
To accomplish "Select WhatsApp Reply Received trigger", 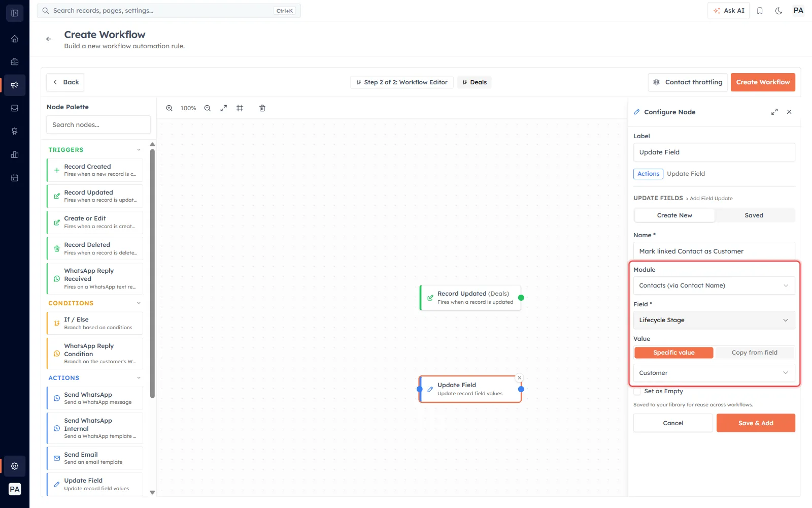I will point(95,278).
